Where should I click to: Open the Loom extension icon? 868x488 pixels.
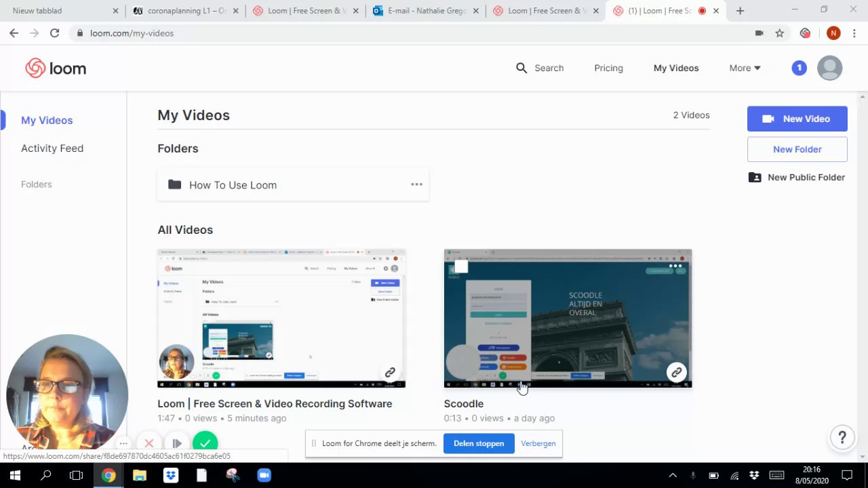[805, 33]
